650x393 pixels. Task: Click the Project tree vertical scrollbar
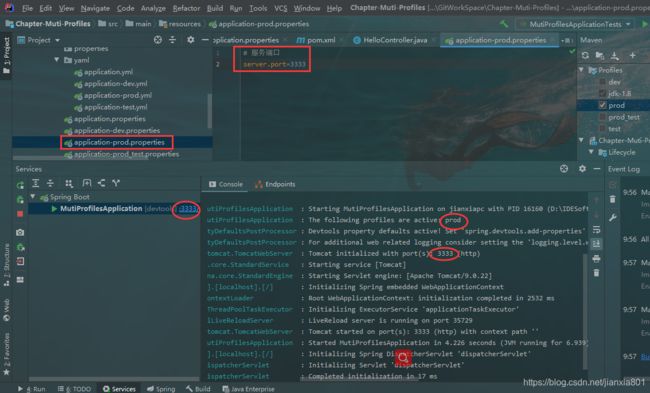pos(209,111)
